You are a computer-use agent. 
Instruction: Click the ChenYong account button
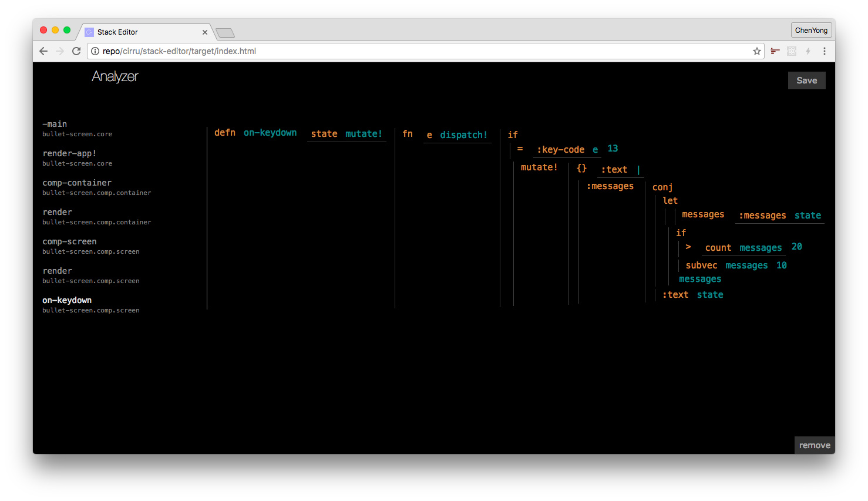click(811, 30)
